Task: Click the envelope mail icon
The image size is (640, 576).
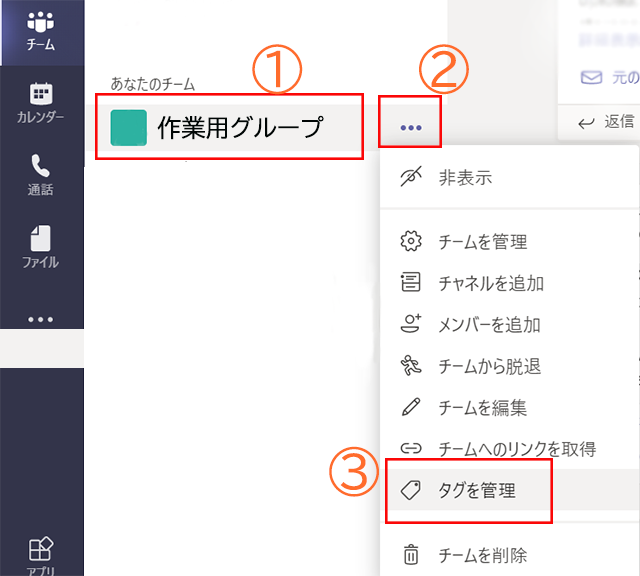Action: coord(591,77)
